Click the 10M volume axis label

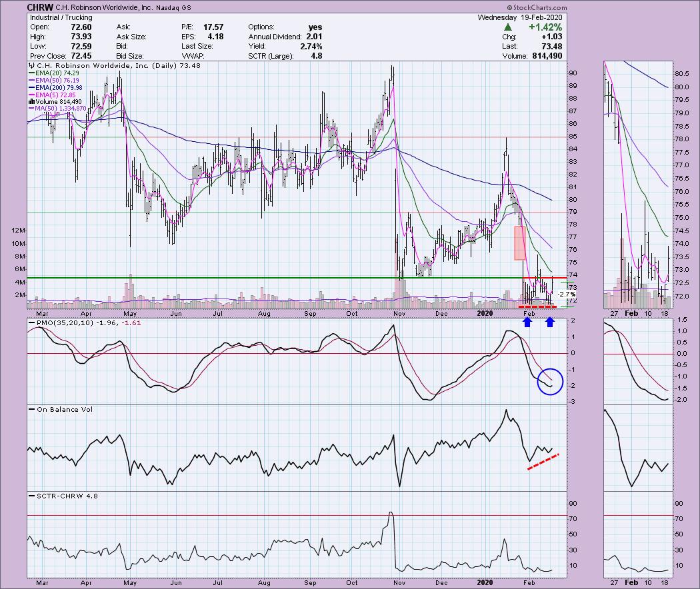pos(19,244)
